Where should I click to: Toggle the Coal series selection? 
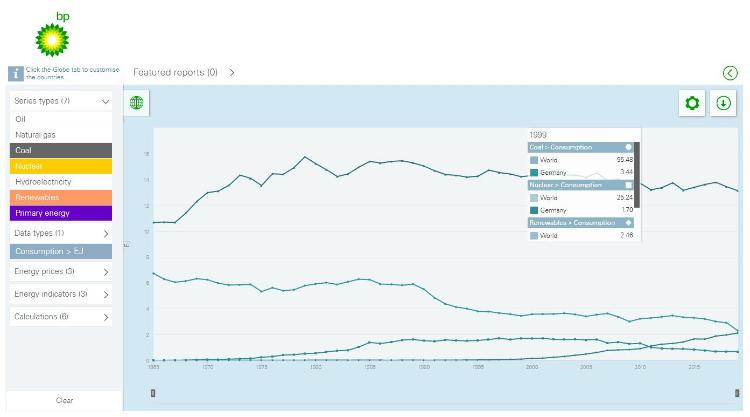(x=60, y=150)
